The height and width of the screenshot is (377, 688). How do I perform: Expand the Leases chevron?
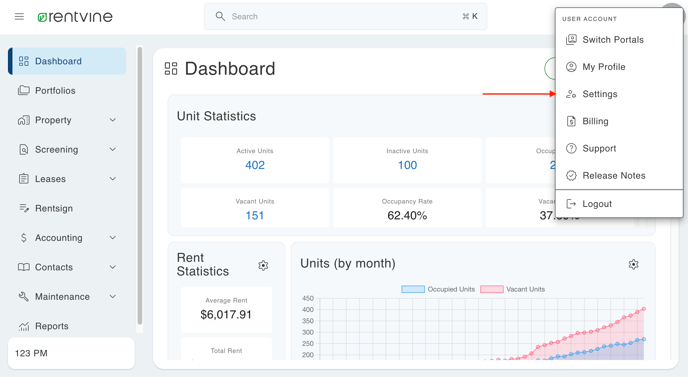pos(113,179)
